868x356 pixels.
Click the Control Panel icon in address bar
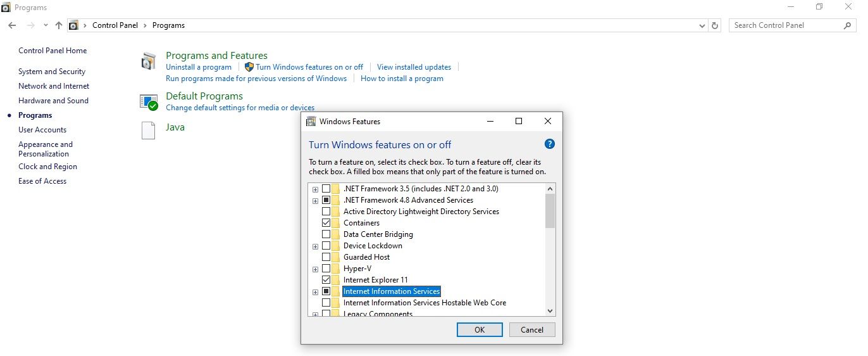coord(73,25)
